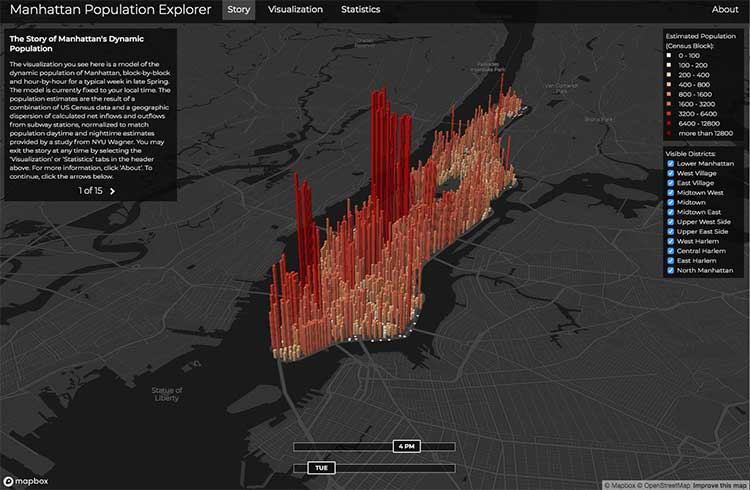Click the Improve this map link

coord(720,486)
